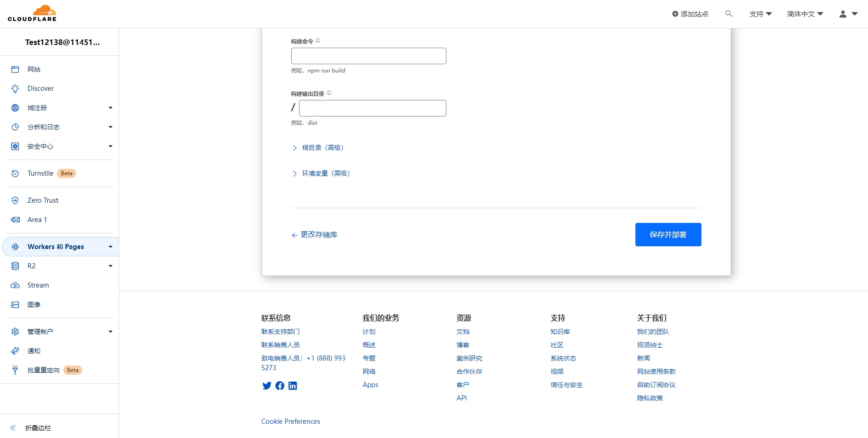This screenshot has width=868, height=438.
Task: Expand the 环境变量（高级）section
Action: tap(325, 173)
